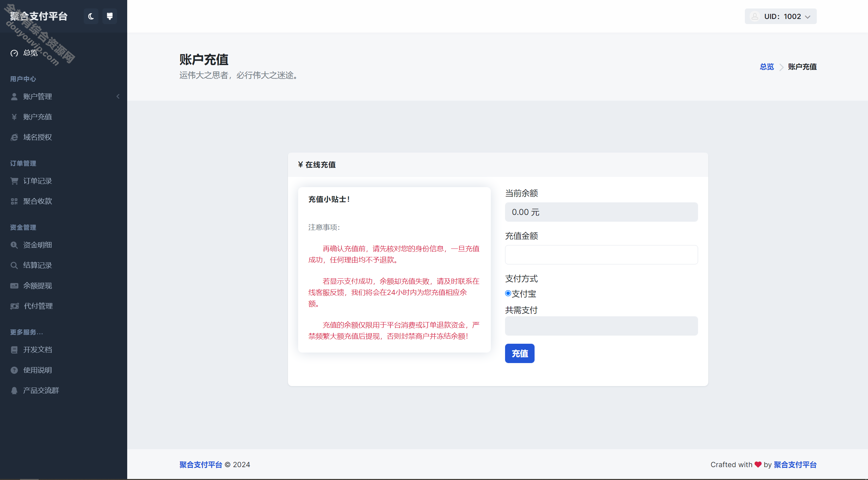Click the heart icon in footer
Screen dimensions: 868x480
coord(758,464)
